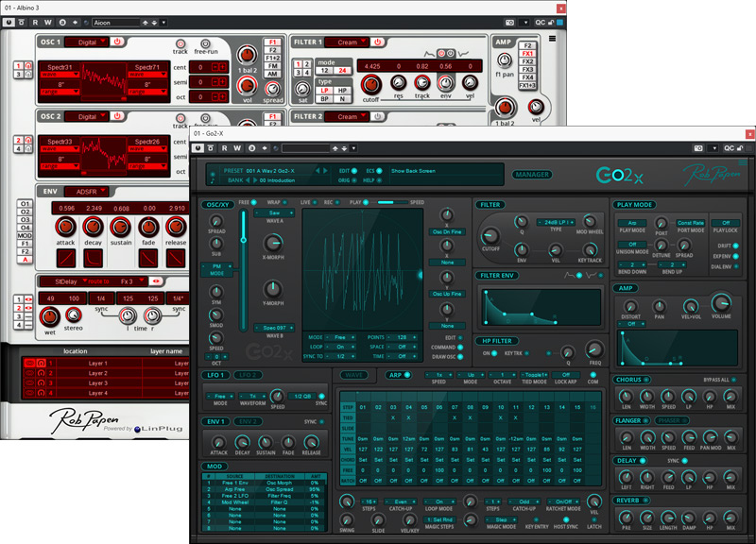This screenshot has width=756, height=544.
Task: Switch to the ENV 2 tab
Action: pyautogui.click(x=249, y=421)
